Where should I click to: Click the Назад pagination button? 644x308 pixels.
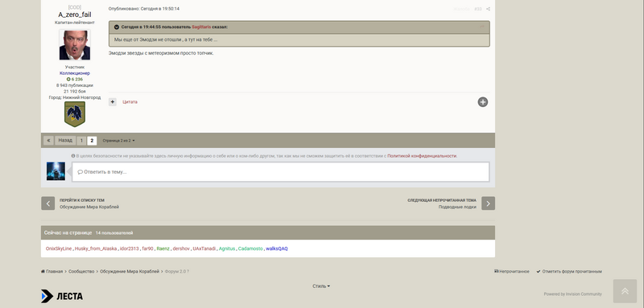coord(65,141)
